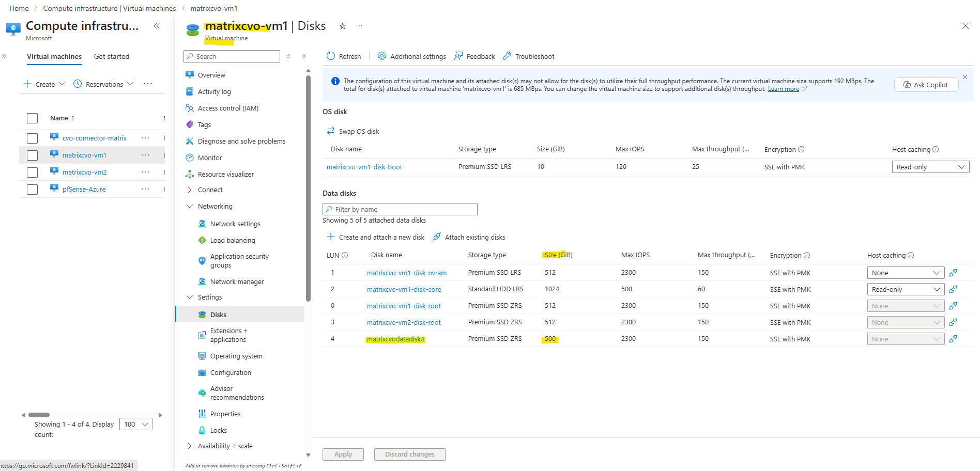Click the Feedback icon in the toolbar
This screenshot has width=980, height=471.
458,56
